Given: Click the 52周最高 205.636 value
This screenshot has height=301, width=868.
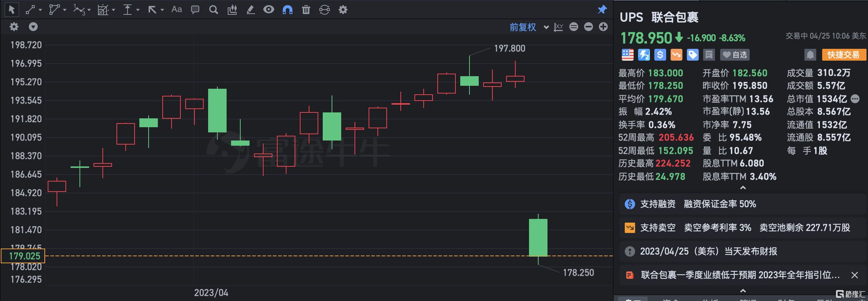Looking at the screenshot, I should point(676,138).
